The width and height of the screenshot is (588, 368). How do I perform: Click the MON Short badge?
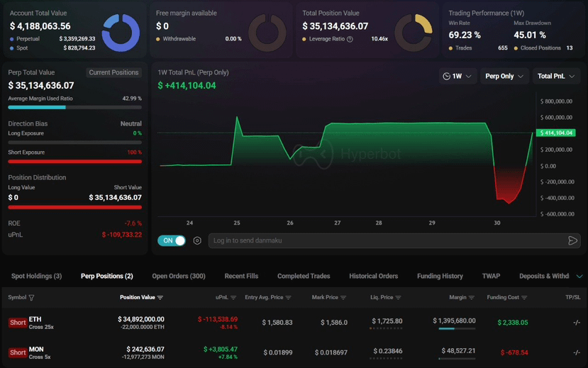click(x=18, y=352)
